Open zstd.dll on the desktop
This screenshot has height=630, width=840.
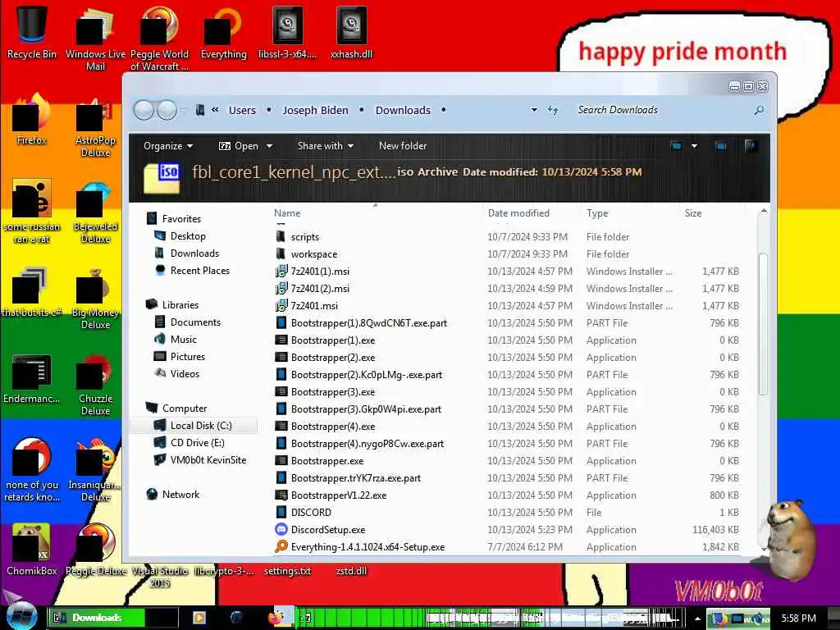pos(351,571)
